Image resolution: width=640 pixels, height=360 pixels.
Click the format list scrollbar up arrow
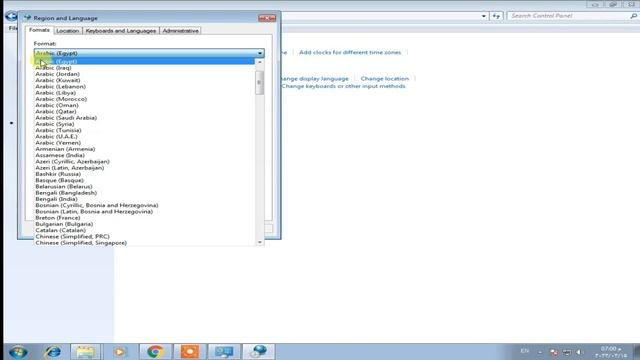click(260, 62)
